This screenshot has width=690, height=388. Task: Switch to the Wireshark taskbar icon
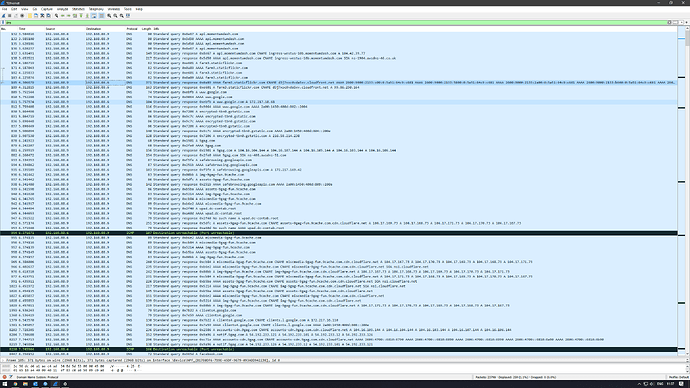coord(55,384)
